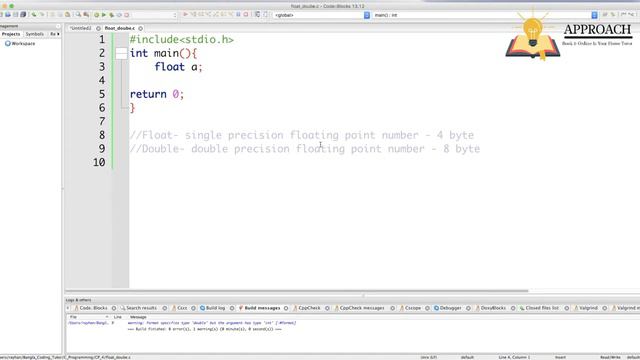Screen dimensions: 640x360
Task: Click the Save file toolbar icon
Action: coord(16,15)
